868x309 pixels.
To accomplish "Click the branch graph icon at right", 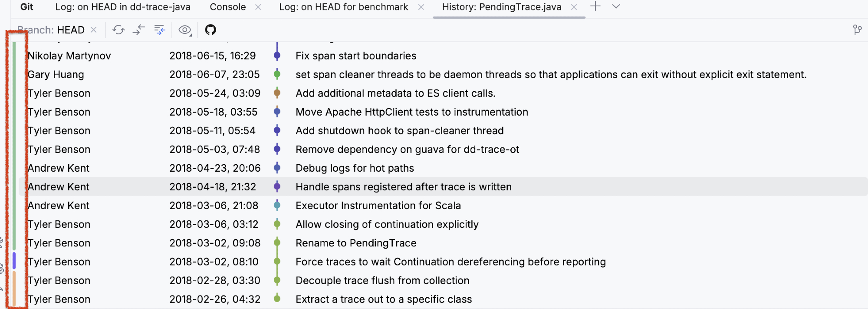I will [x=857, y=30].
